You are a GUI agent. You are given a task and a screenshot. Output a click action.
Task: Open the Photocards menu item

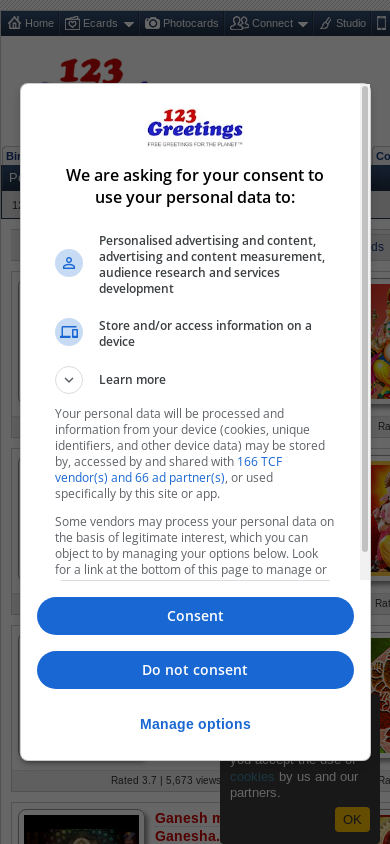click(182, 23)
